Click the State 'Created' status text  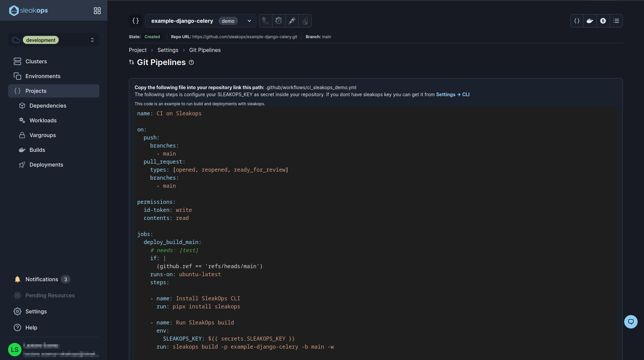coord(152,37)
